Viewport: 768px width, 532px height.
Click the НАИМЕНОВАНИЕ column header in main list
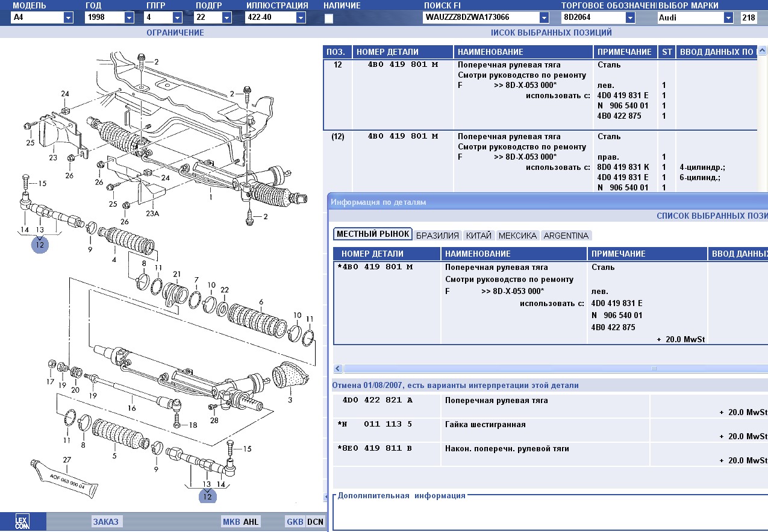[523, 52]
